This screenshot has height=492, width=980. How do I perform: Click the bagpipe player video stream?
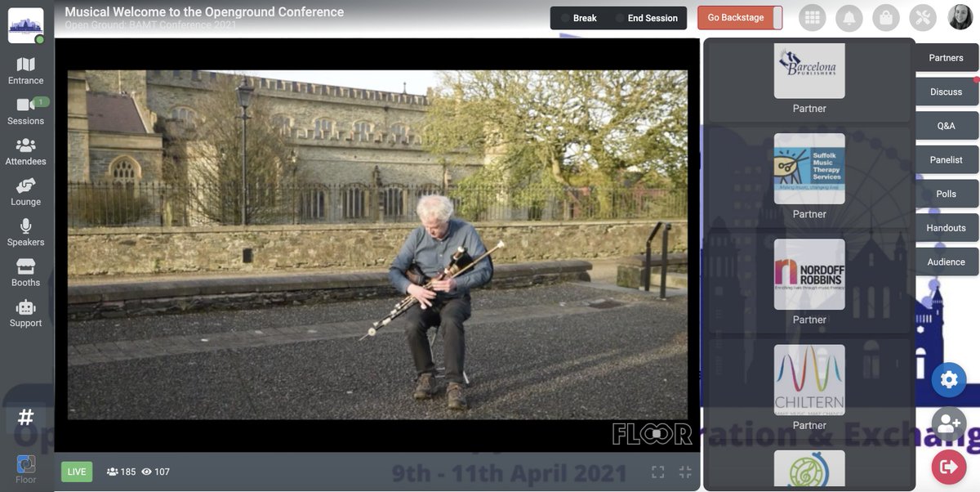coord(377,244)
